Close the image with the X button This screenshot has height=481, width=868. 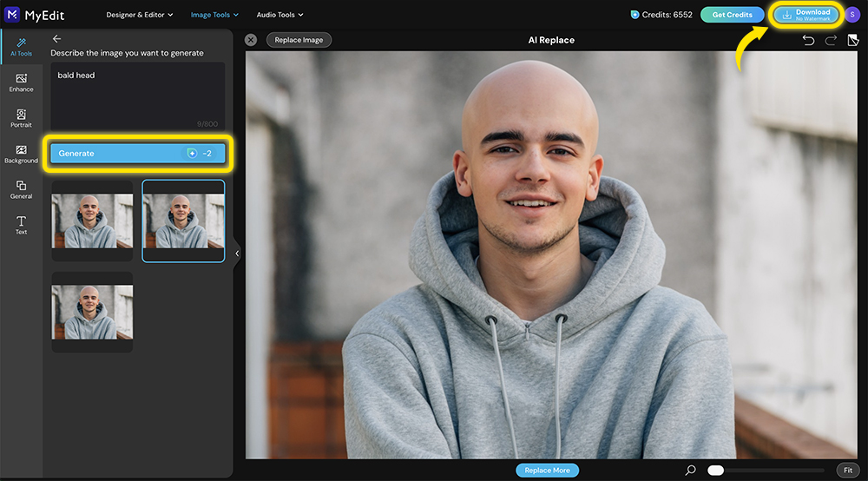[x=251, y=40]
